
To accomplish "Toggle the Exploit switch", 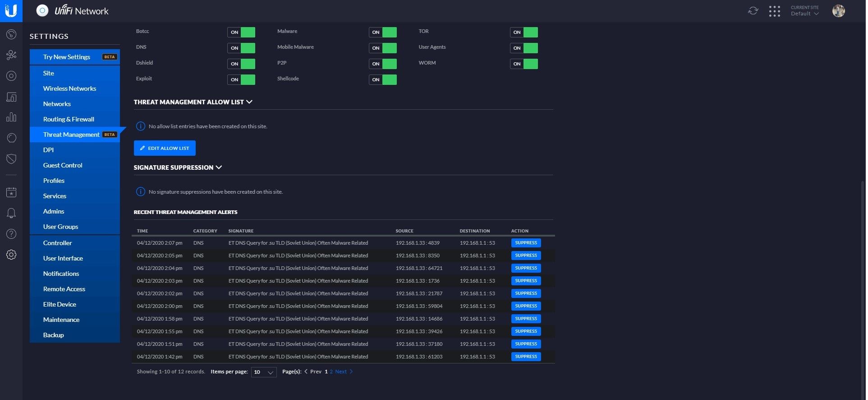I will tap(242, 79).
